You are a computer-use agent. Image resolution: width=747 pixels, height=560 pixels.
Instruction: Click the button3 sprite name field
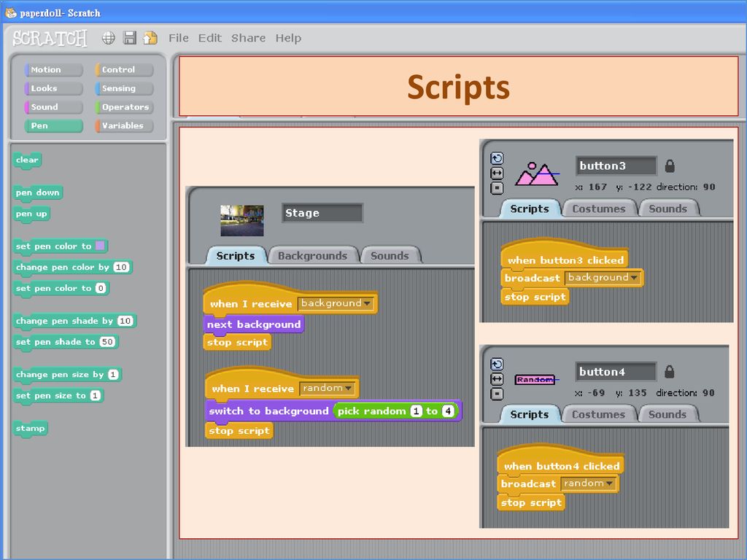point(616,166)
